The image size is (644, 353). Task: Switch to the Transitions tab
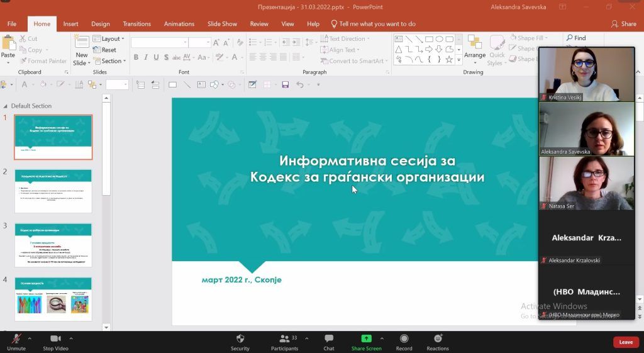point(136,24)
